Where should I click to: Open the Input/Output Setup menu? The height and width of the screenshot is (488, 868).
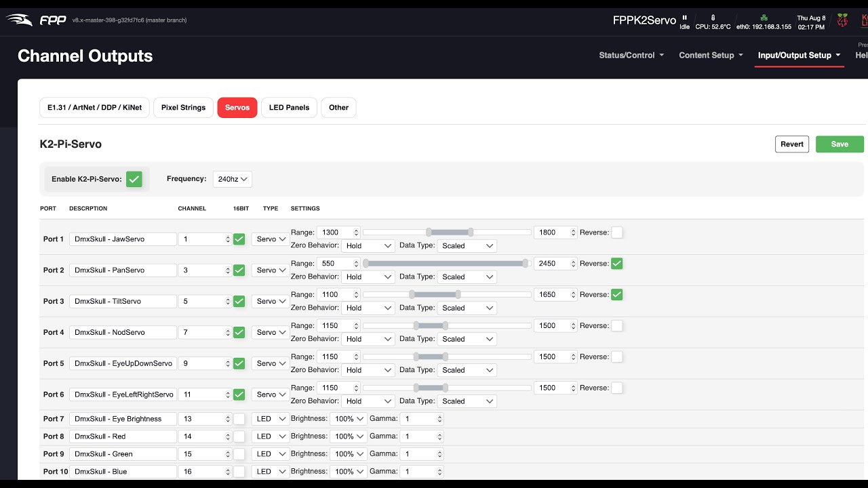(x=800, y=56)
